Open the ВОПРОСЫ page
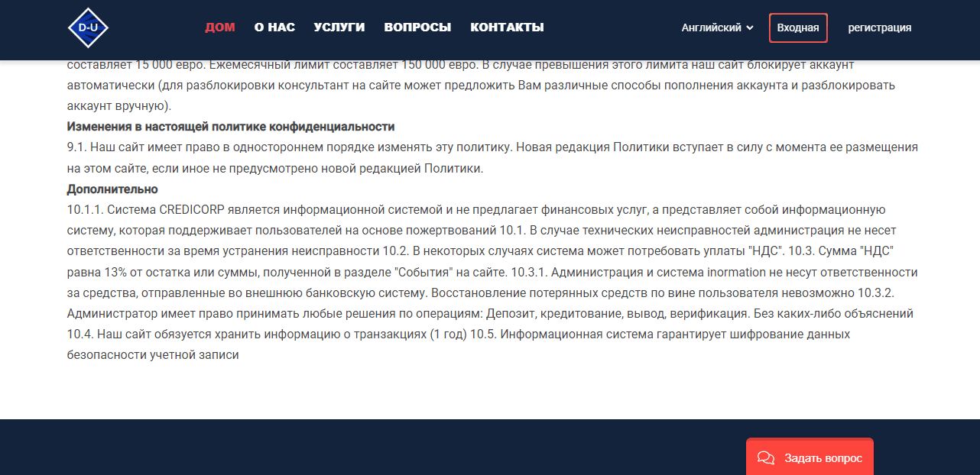This screenshot has width=980, height=475. pyautogui.click(x=416, y=27)
